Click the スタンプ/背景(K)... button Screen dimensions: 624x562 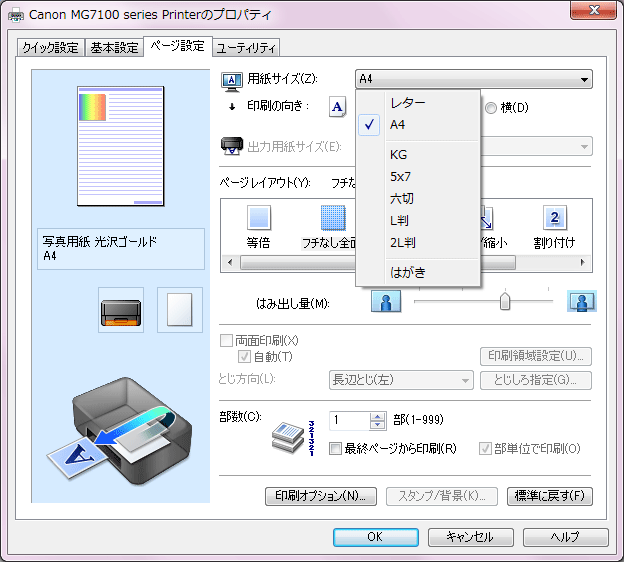pos(442,496)
